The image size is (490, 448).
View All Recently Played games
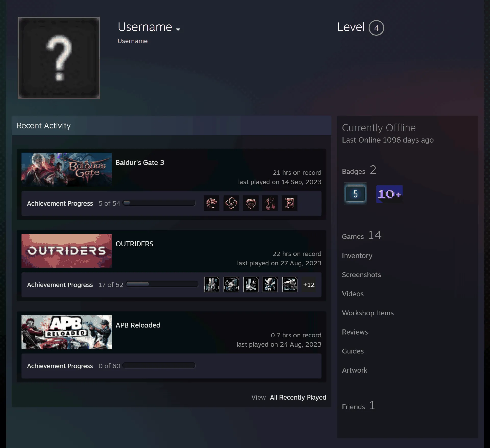click(x=298, y=397)
